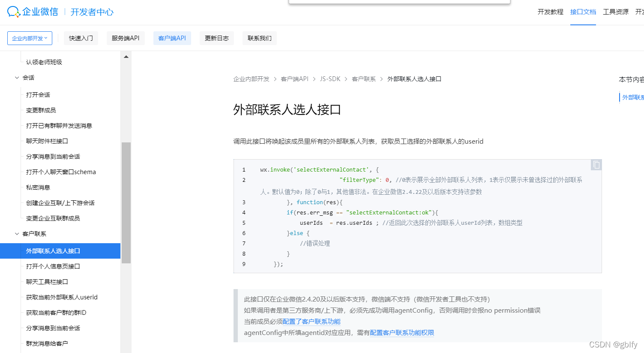The width and height of the screenshot is (644, 353).
Task: Open the 更新日志 page
Action: 216,38
